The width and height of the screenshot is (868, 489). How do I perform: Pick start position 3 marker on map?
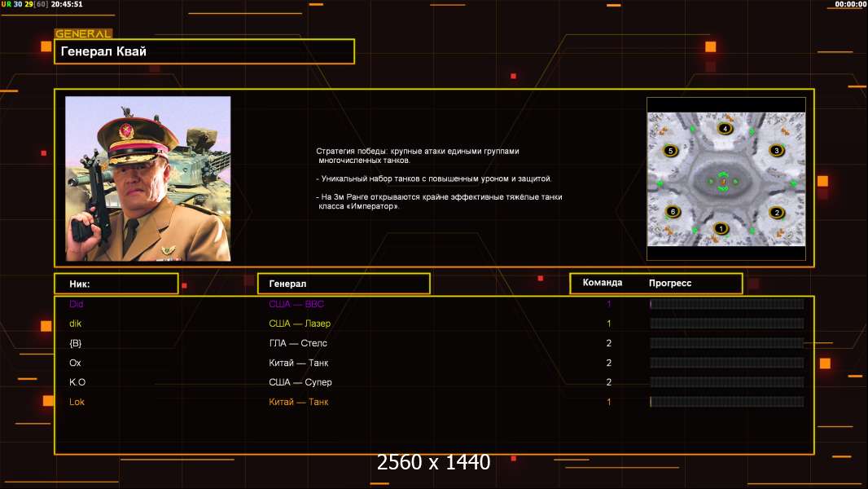(776, 151)
